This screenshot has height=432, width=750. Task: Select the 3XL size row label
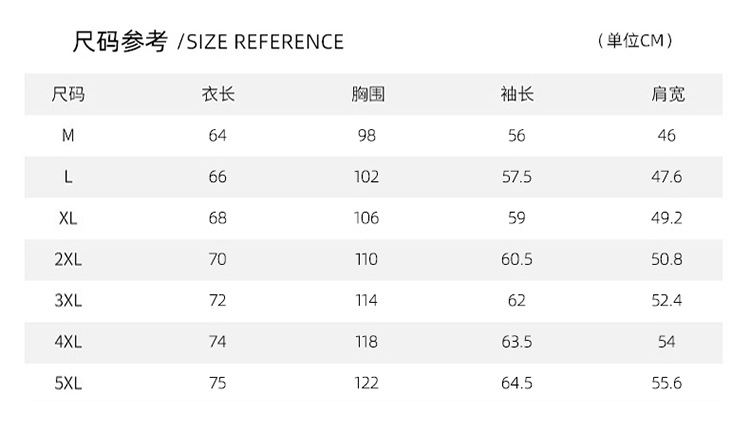click(x=68, y=300)
